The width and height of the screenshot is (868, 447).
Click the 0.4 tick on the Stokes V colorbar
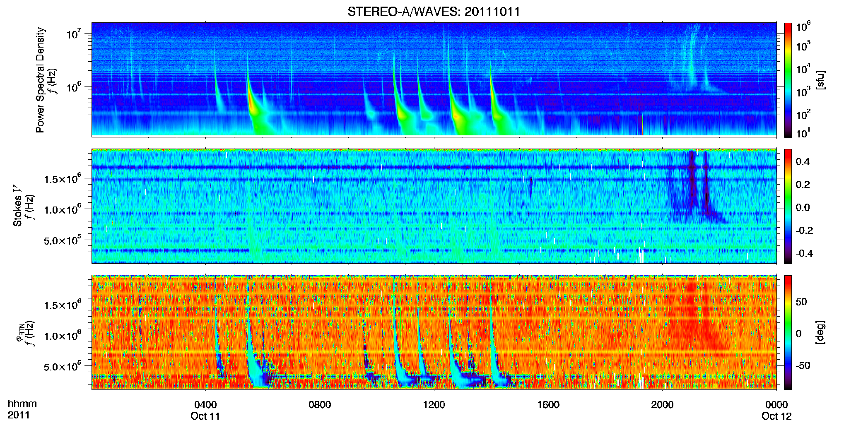[803, 161]
